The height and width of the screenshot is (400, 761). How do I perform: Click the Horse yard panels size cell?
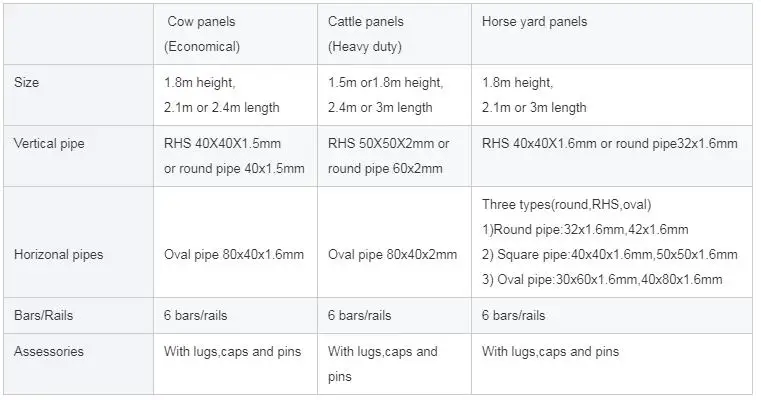click(534, 95)
